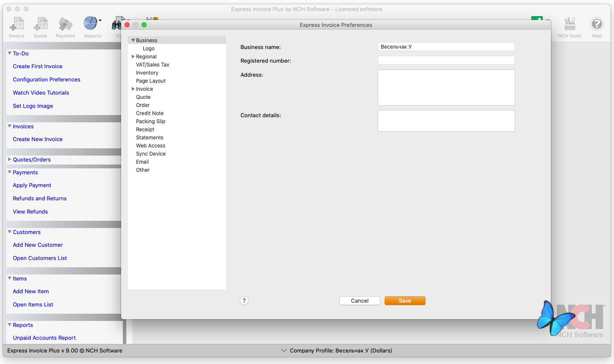Open Items List link
This screenshot has height=364, width=614.
(33, 305)
